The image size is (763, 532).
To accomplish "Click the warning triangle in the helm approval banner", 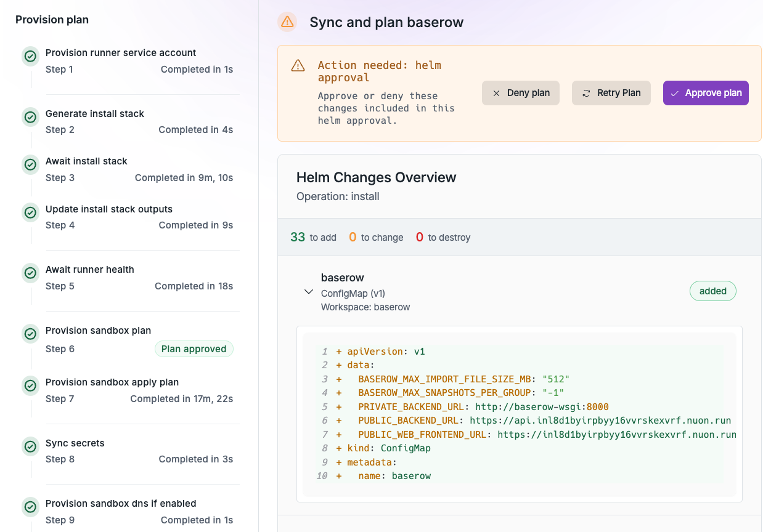I will 297,65.
